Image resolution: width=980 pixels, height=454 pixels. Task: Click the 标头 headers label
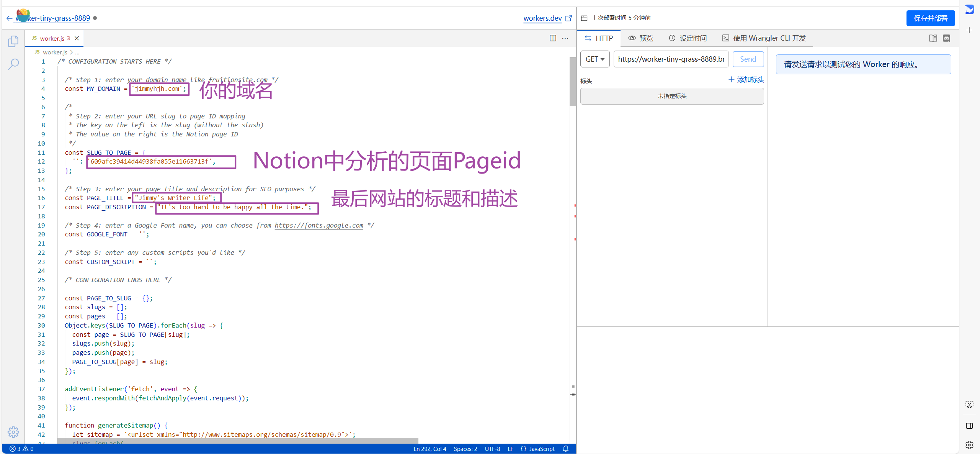586,81
